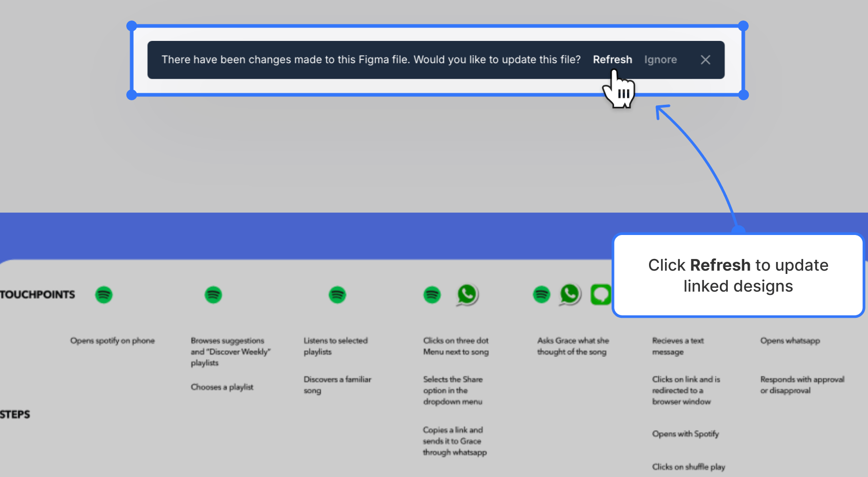The image size is (868, 477).
Task: Select the bottom-right blue selection handle
Action: click(744, 95)
